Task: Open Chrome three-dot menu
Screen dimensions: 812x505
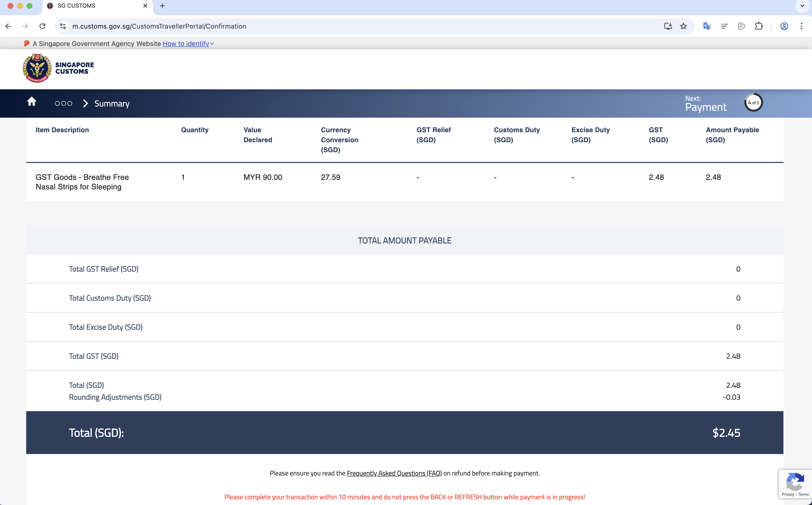Action: coord(801,26)
